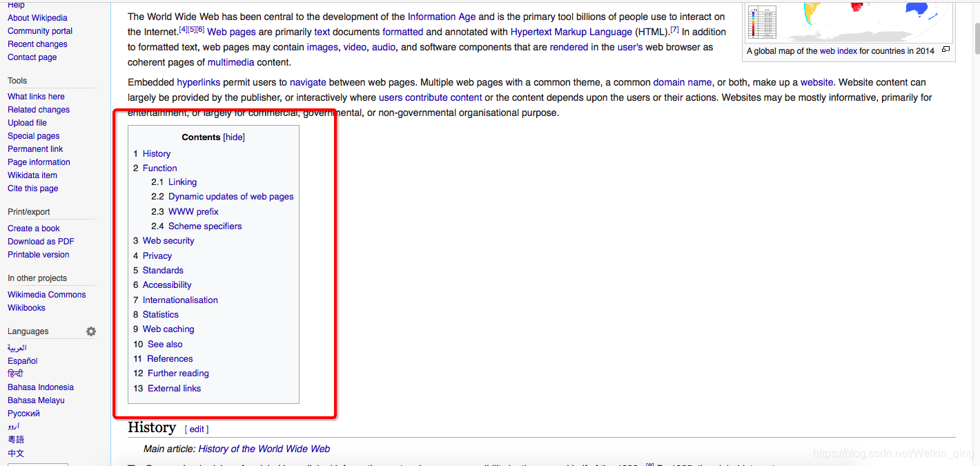Hide the Contents table
Screen dimensions: 980x466
(235, 137)
